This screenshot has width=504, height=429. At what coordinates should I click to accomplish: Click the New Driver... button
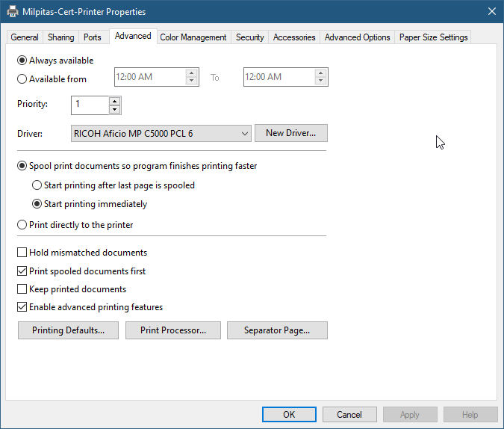click(290, 133)
